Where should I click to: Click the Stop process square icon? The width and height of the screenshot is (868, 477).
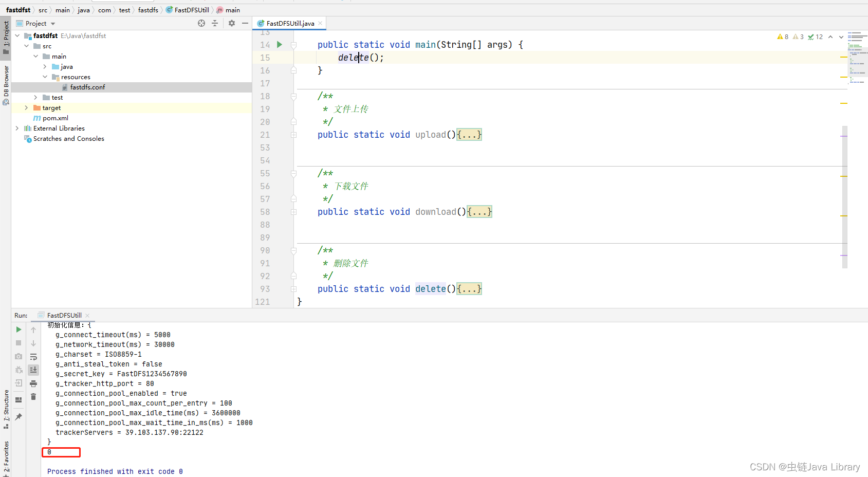click(19, 343)
